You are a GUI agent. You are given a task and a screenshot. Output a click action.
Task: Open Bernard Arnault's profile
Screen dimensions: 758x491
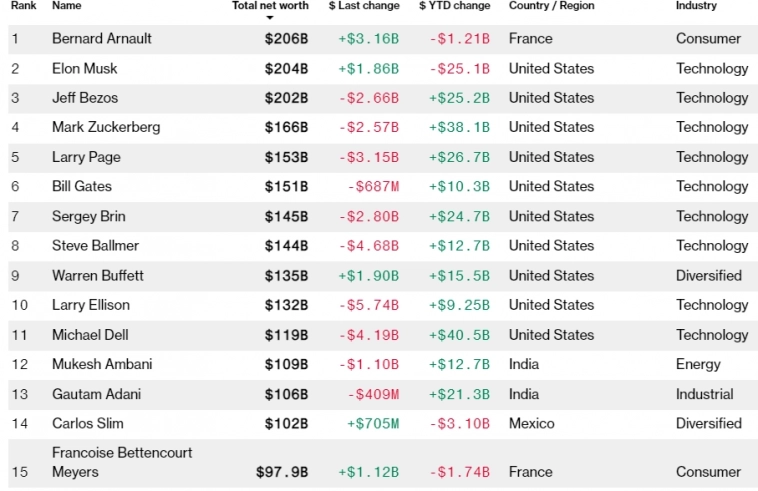102,39
